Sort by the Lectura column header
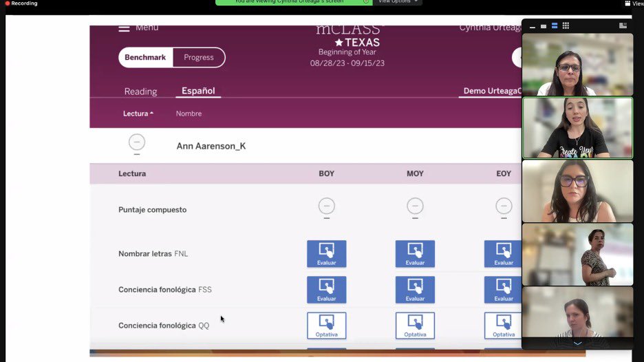Image resolution: width=644 pixels, height=362 pixels. coord(138,114)
